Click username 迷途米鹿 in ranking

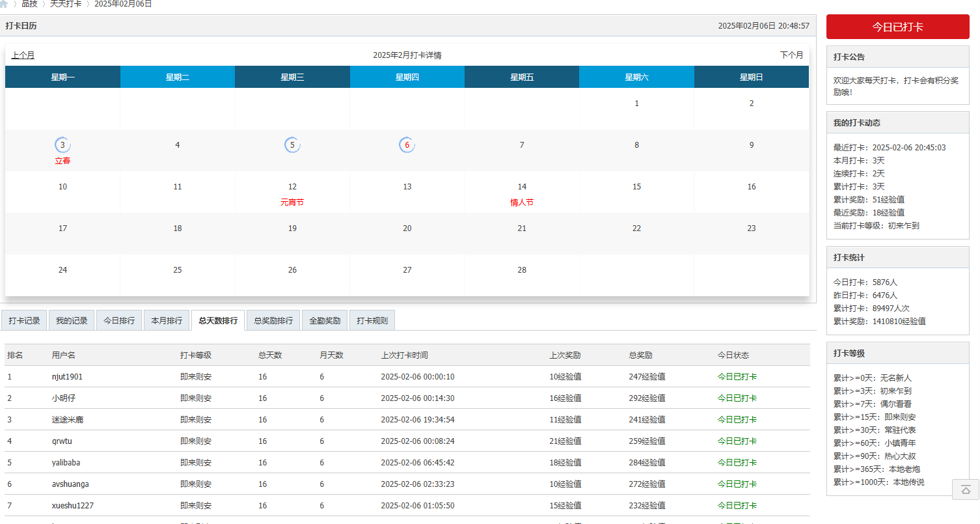[x=68, y=420]
